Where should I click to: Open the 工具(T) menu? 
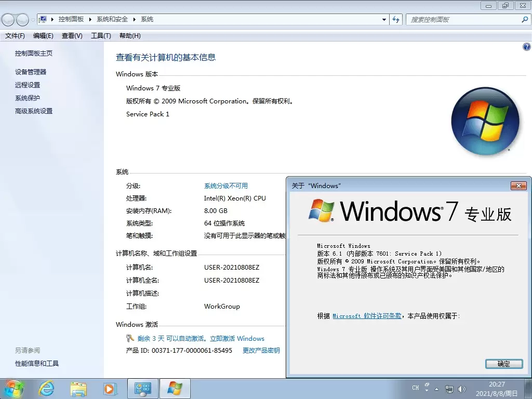pyautogui.click(x=101, y=36)
